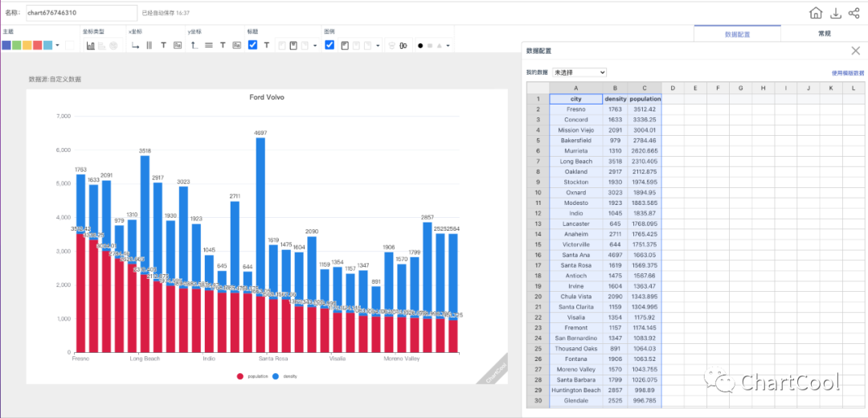Click the share icon
Image resolution: width=868 pixels, height=418 pixels.
854,13
